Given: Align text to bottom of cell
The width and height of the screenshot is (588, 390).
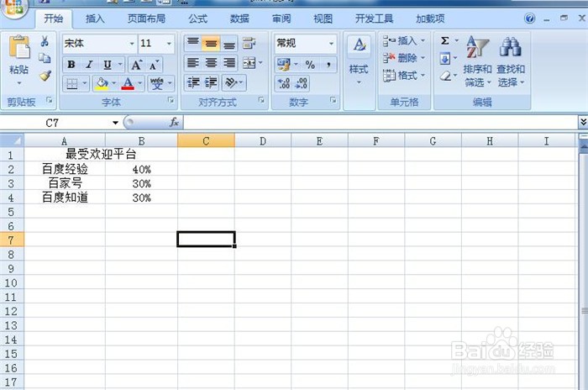Looking at the screenshot, I should click(228, 43).
